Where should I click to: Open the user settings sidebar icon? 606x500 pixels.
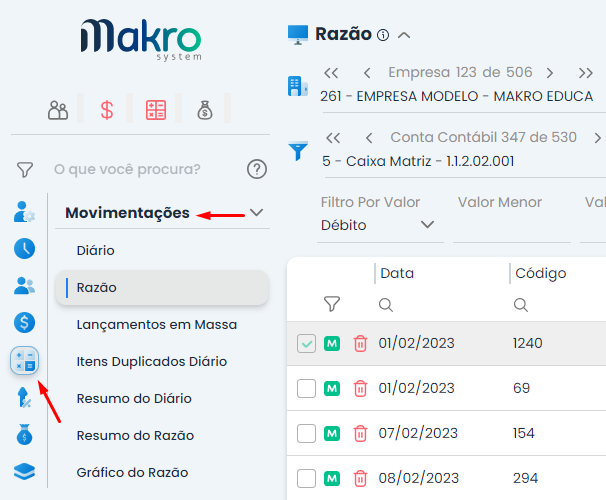[24, 212]
